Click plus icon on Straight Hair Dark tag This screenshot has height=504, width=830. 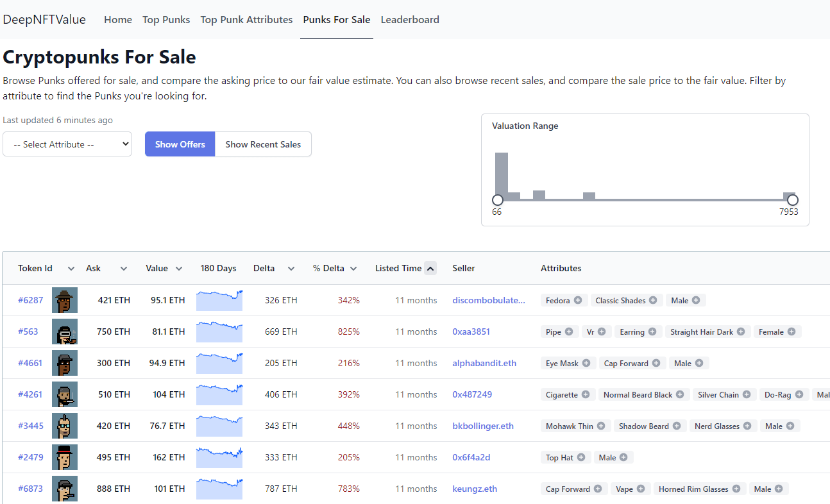741,332
